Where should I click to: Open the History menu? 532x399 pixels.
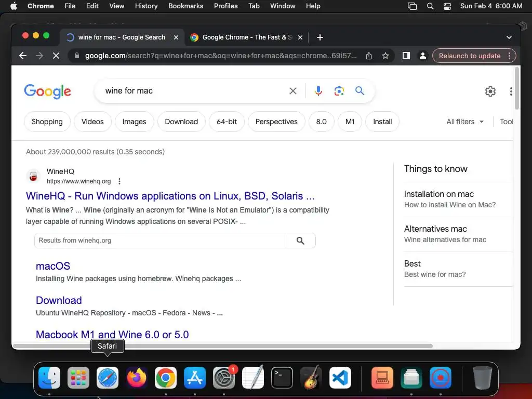coord(146,6)
